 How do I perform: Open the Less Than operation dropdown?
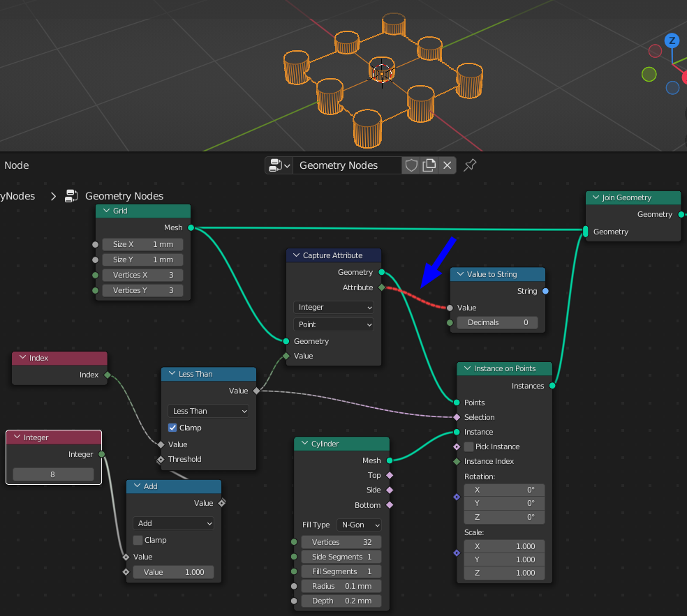[x=208, y=411]
